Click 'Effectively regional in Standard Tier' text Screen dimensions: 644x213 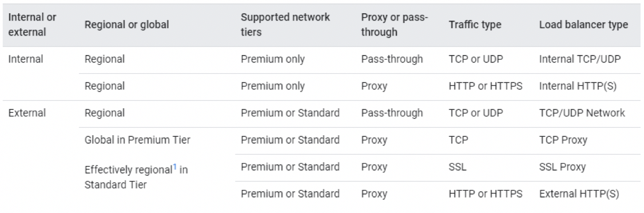coord(136,178)
